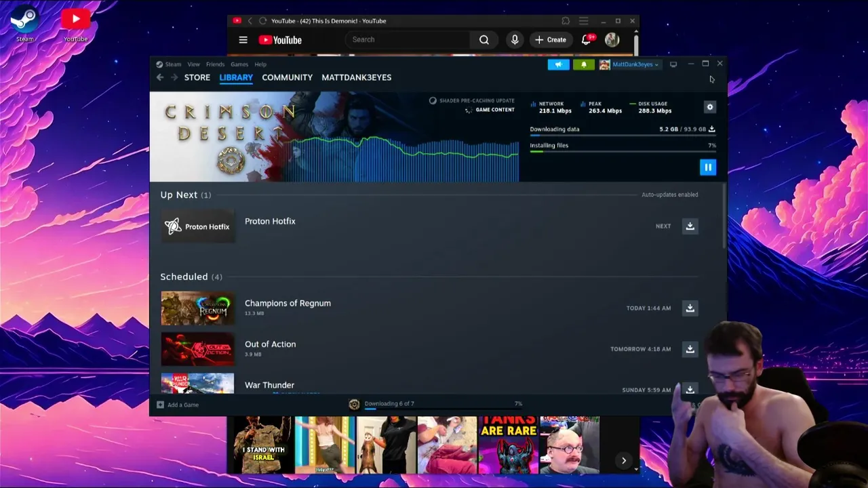Image resolution: width=868 pixels, height=488 pixels.
Task: Click the Out of Action title
Action: (x=270, y=344)
